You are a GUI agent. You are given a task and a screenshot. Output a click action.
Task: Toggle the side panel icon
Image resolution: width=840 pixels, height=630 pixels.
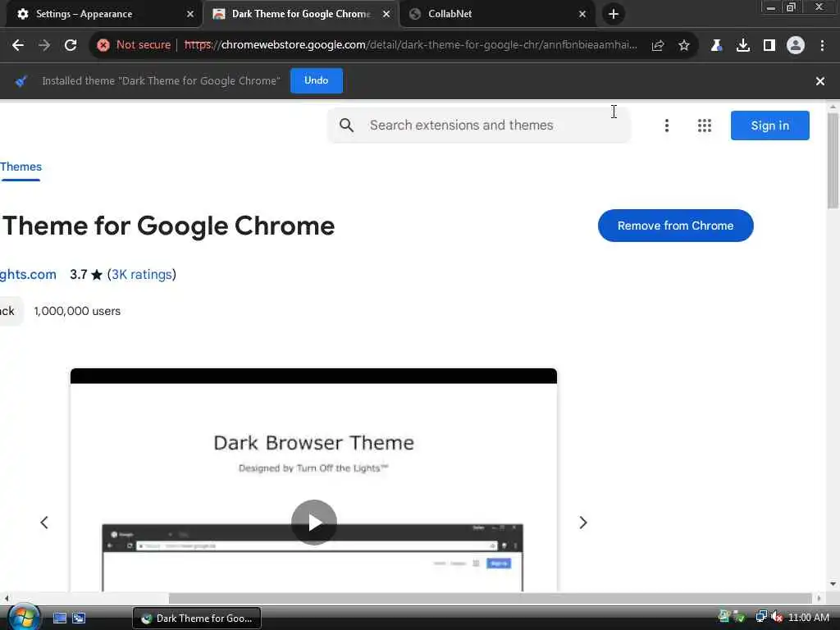769,46
